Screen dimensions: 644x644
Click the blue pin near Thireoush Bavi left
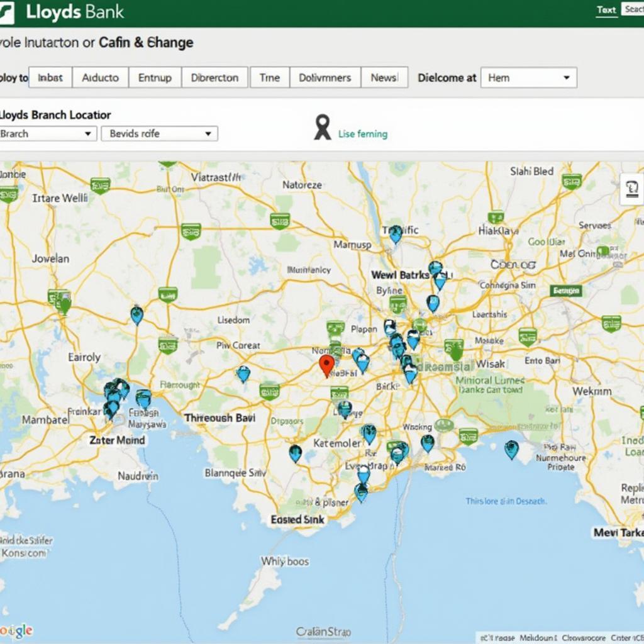coord(243,374)
